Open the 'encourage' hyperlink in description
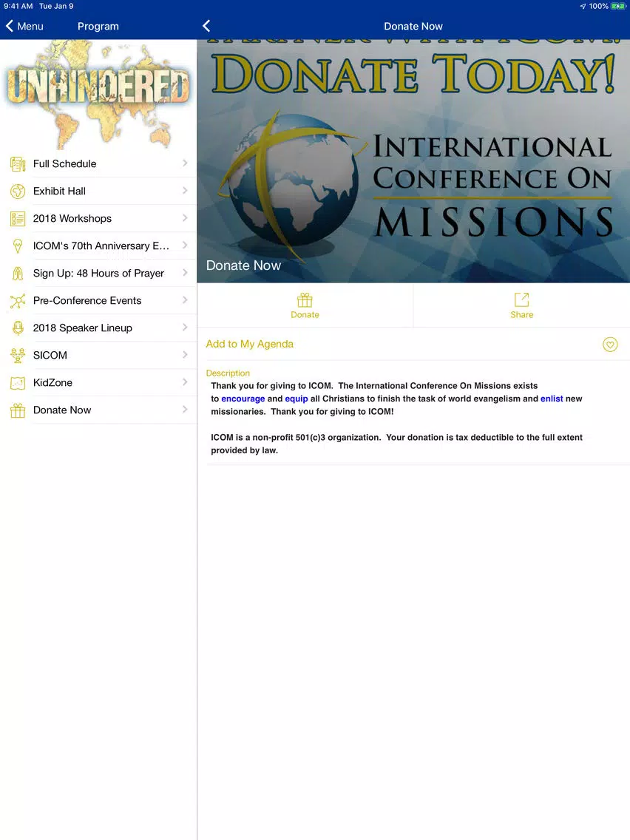Viewport: 630px width, 840px height. (x=243, y=399)
